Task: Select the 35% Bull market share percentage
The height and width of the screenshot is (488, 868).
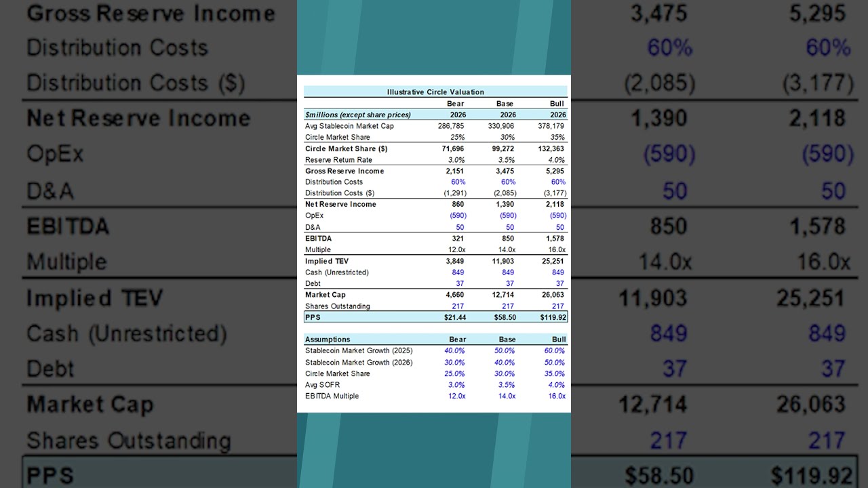Action: [557, 137]
